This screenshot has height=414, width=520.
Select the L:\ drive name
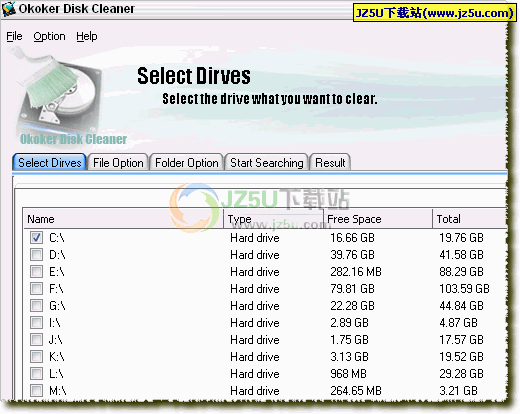pyautogui.click(x=56, y=374)
